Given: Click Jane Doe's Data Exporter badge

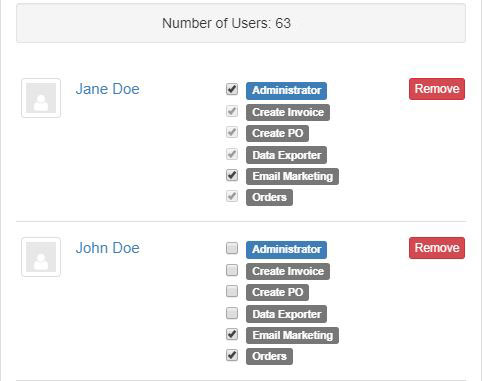Looking at the screenshot, I should point(286,155).
